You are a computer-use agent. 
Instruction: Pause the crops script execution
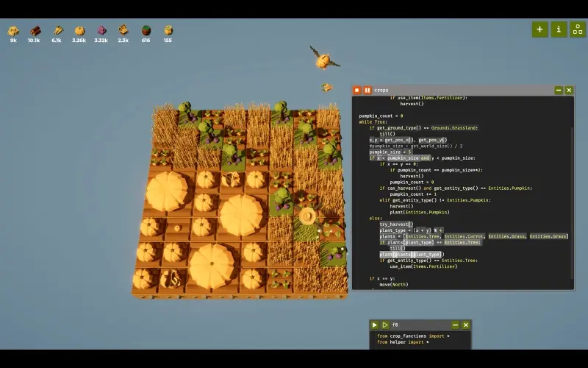click(x=367, y=90)
